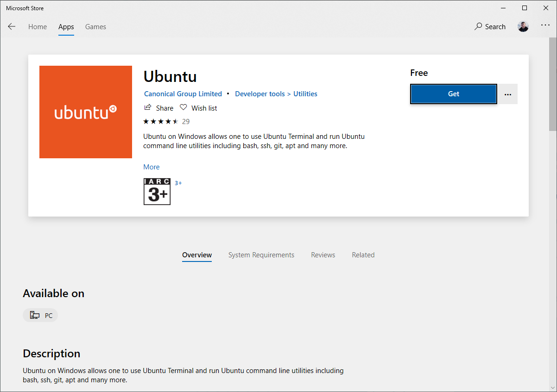The width and height of the screenshot is (557, 392).
Task: Click the IARC 3+ rating badge
Action: pos(157,192)
